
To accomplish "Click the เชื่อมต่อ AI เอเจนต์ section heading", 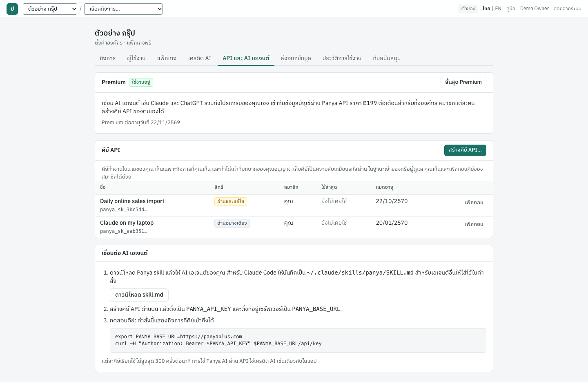I will pyautogui.click(x=125, y=253).
